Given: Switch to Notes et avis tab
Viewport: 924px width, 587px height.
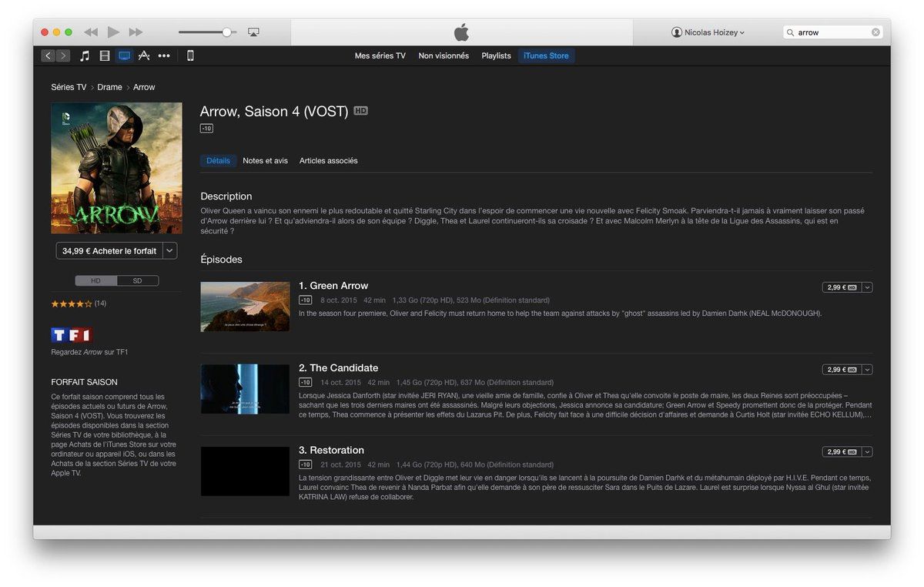Looking at the screenshot, I should click(x=265, y=161).
